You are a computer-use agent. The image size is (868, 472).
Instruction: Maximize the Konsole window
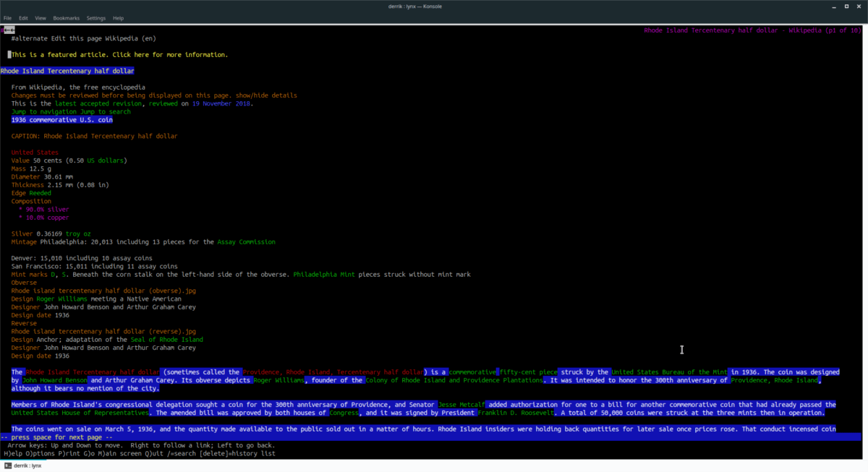(847, 7)
